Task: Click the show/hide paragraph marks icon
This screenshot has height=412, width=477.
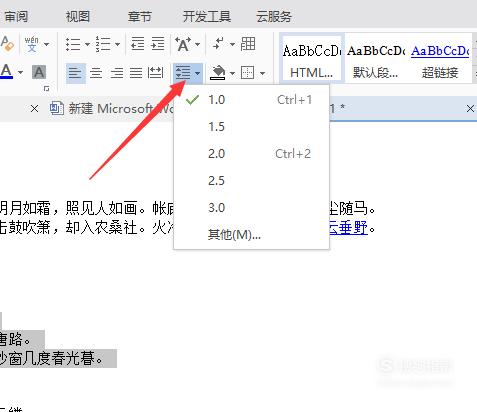Action: [x=218, y=44]
